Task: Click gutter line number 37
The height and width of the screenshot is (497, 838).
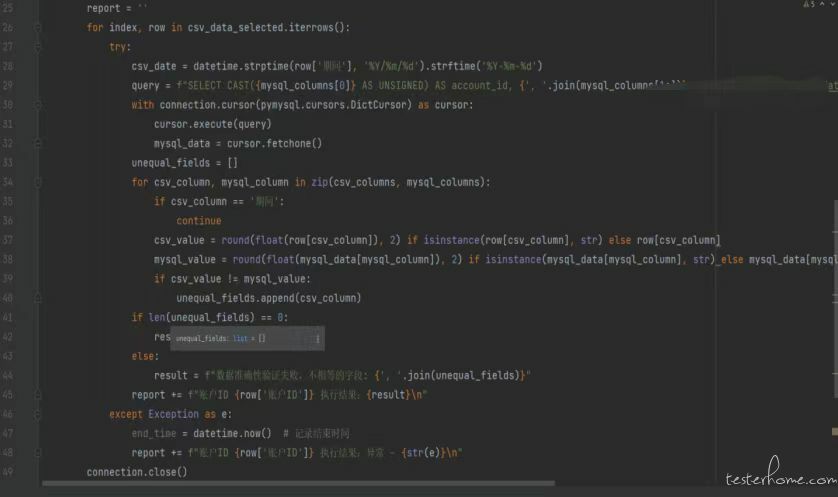Action: coord(7,240)
